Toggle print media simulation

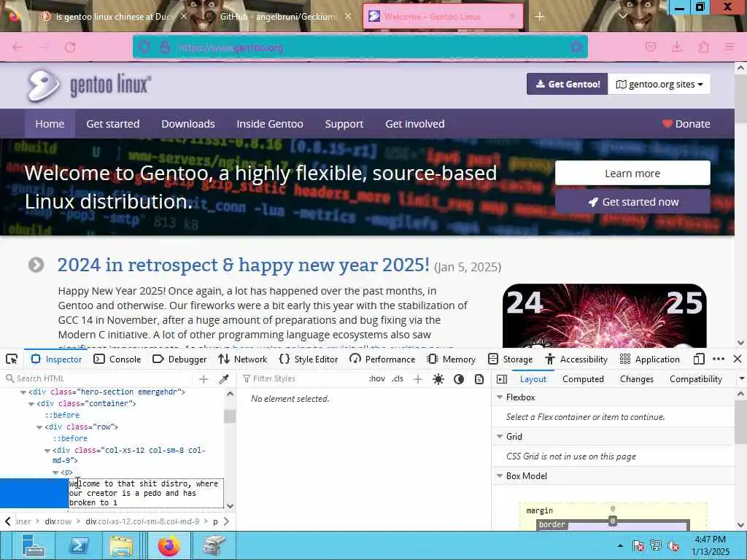click(479, 379)
